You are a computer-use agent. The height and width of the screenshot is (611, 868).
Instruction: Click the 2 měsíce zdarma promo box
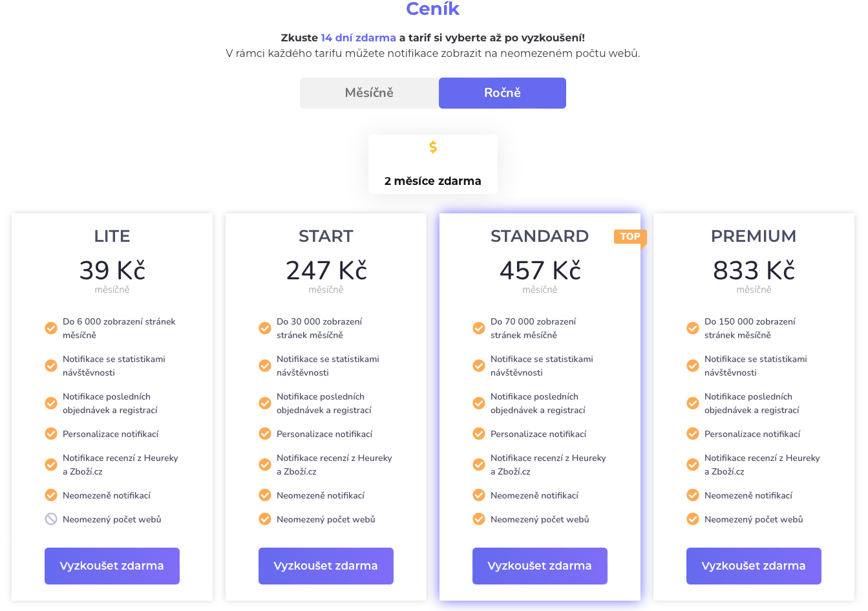tap(433, 164)
